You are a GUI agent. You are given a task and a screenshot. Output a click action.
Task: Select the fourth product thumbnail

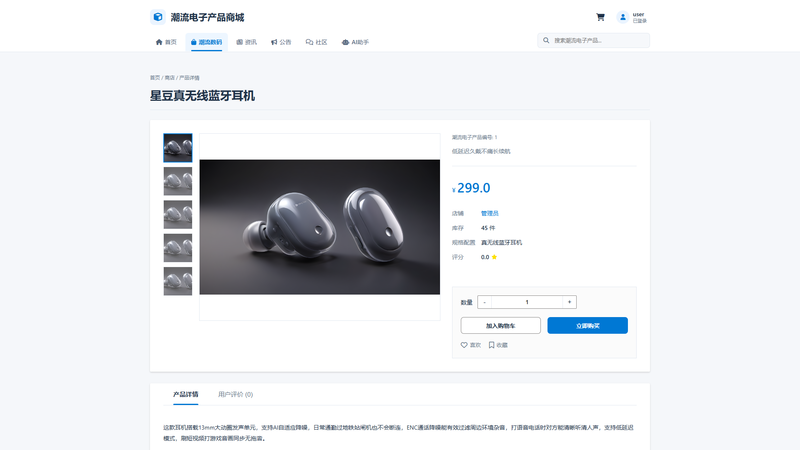click(178, 248)
